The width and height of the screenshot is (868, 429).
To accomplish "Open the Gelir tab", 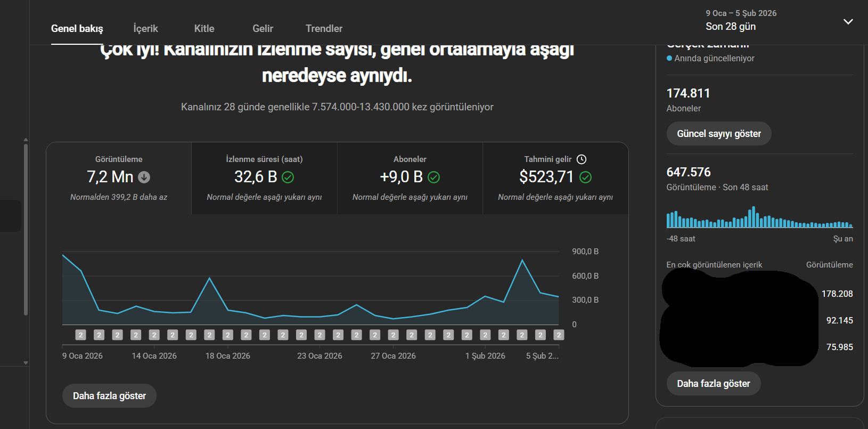I will (263, 29).
